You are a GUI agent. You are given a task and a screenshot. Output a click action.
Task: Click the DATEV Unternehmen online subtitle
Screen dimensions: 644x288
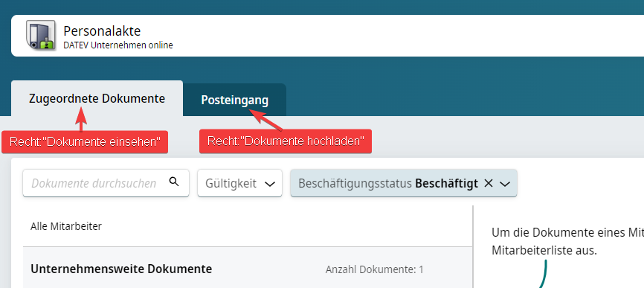[118, 45]
